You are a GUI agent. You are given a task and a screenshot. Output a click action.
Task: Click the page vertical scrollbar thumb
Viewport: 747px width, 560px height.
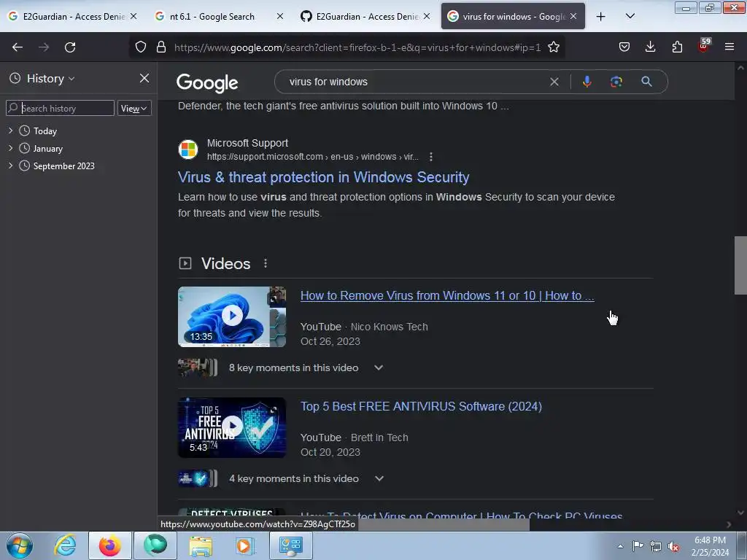[740, 265]
